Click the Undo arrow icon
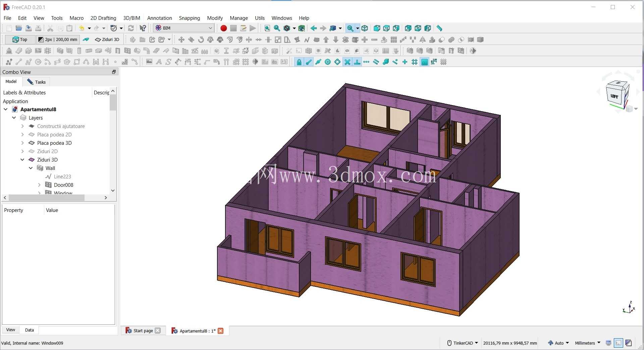 click(82, 28)
